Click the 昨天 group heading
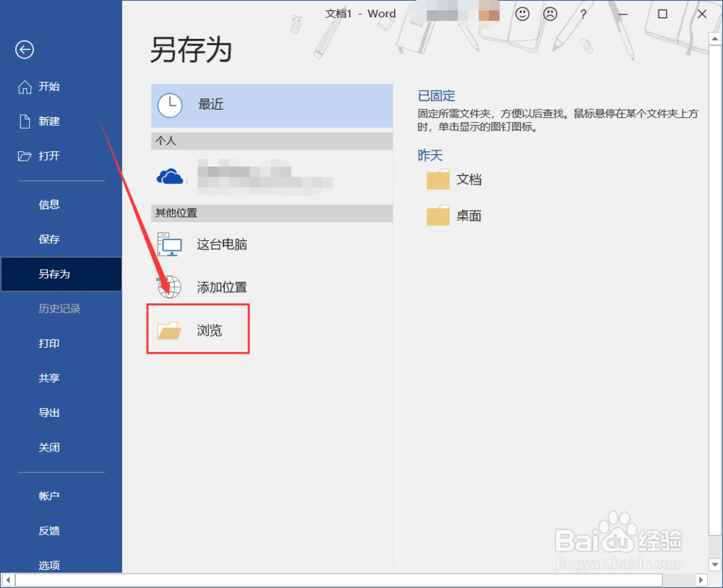Viewport: 723px width, 588px height. [x=430, y=155]
